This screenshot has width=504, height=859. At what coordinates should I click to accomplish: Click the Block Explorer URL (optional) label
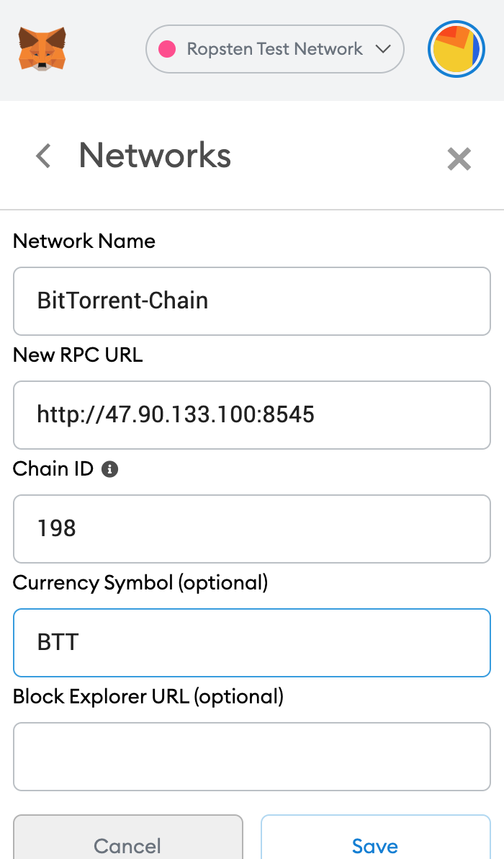point(148,697)
